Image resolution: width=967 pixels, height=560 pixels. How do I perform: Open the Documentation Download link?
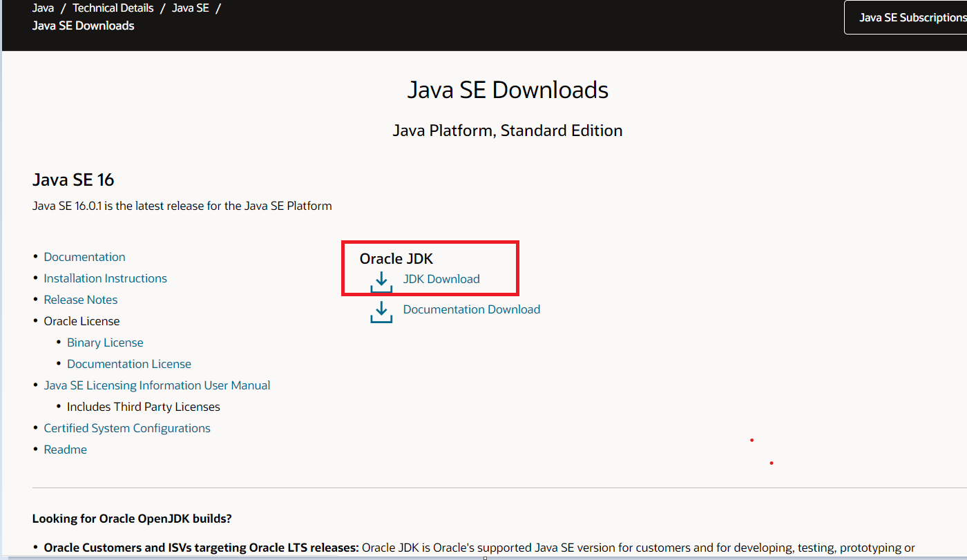coord(472,309)
